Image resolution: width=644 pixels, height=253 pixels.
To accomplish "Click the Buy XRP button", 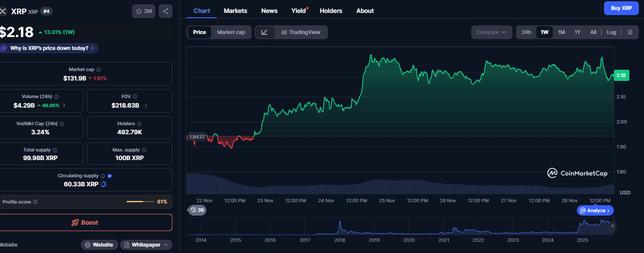I will (x=621, y=8).
